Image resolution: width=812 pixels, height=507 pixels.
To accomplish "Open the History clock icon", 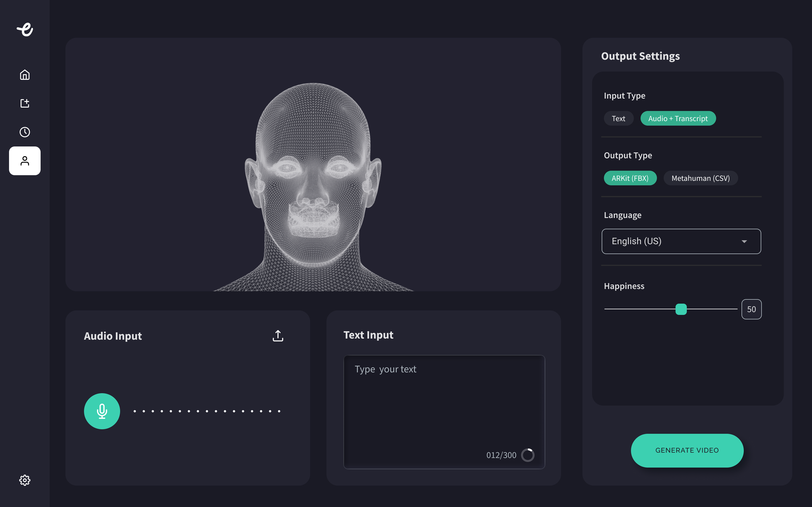I will tap(25, 132).
